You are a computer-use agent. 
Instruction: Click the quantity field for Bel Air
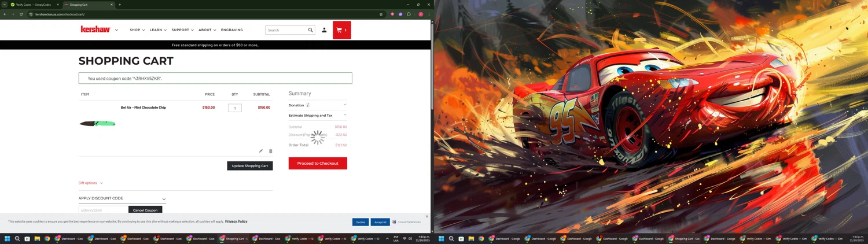(x=235, y=108)
